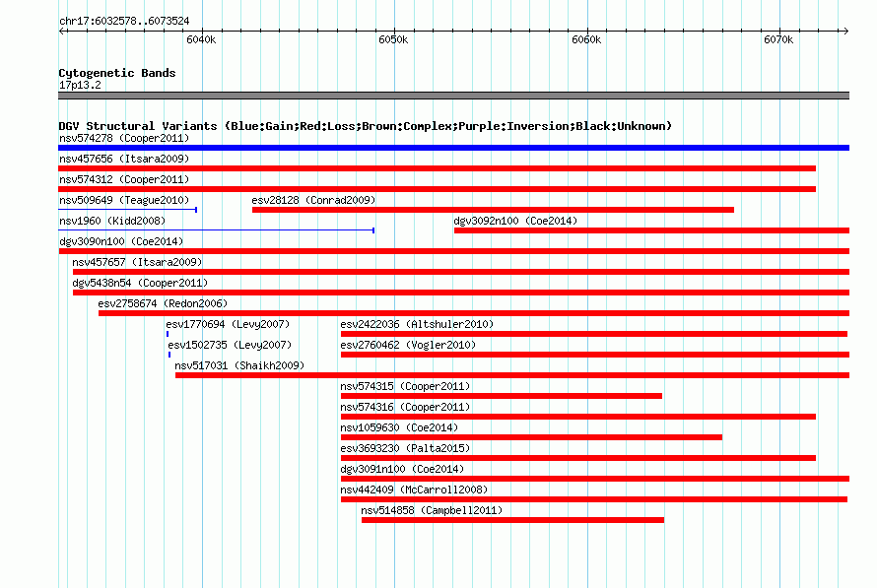877x588 pixels.
Task: Click the 6040k ruler label
Action: 201,39
